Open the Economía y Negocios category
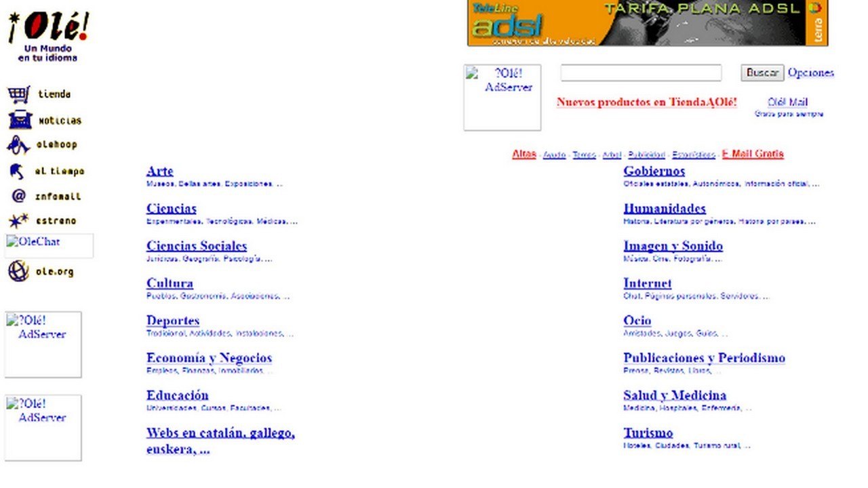The width and height of the screenshot is (868, 488). pos(209,357)
